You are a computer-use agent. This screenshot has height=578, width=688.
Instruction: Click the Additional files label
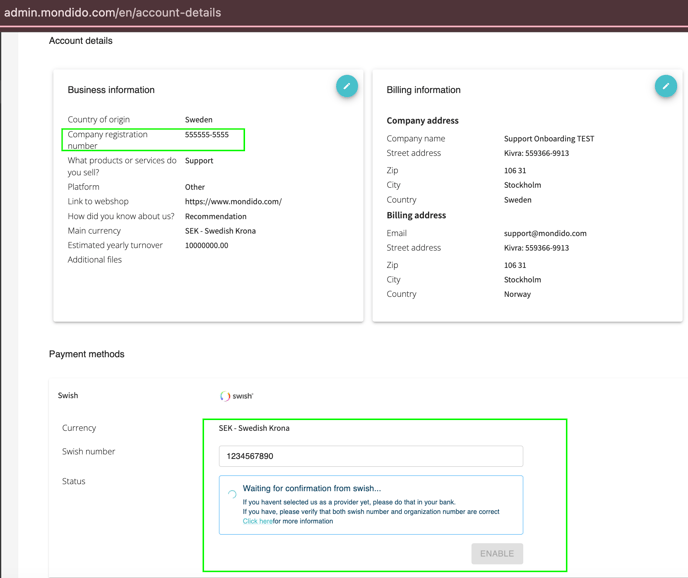click(95, 260)
